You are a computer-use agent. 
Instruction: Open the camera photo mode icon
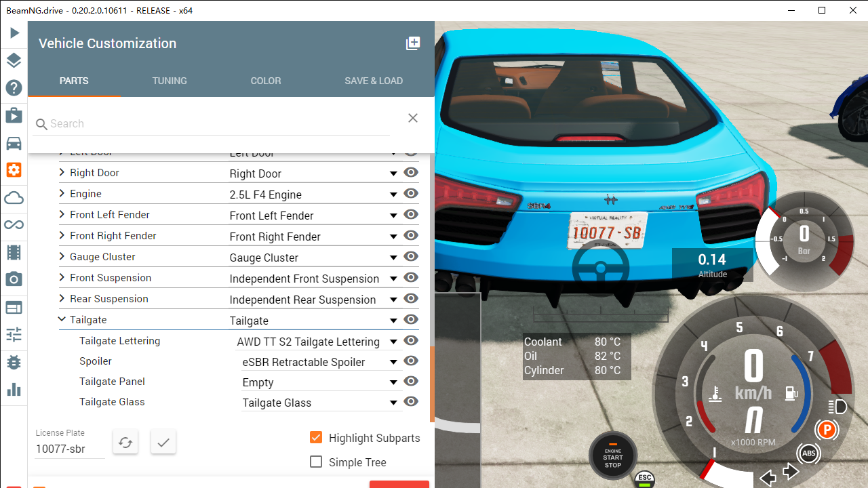click(x=14, y=280)
